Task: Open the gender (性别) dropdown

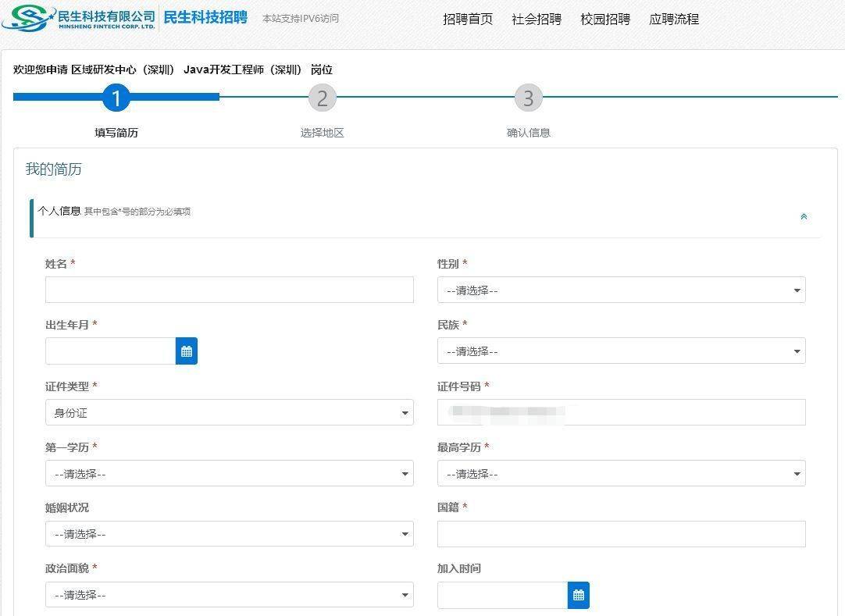Action: tap(621, 290)
